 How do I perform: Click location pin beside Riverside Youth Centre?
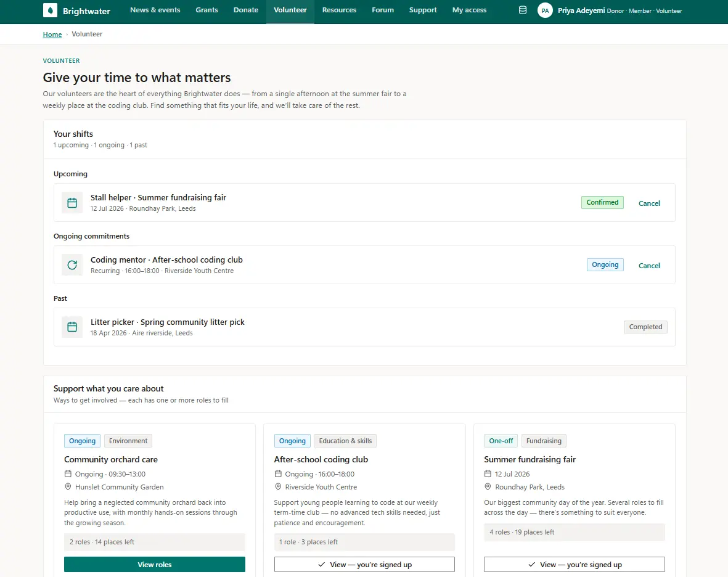click(278, 487)
